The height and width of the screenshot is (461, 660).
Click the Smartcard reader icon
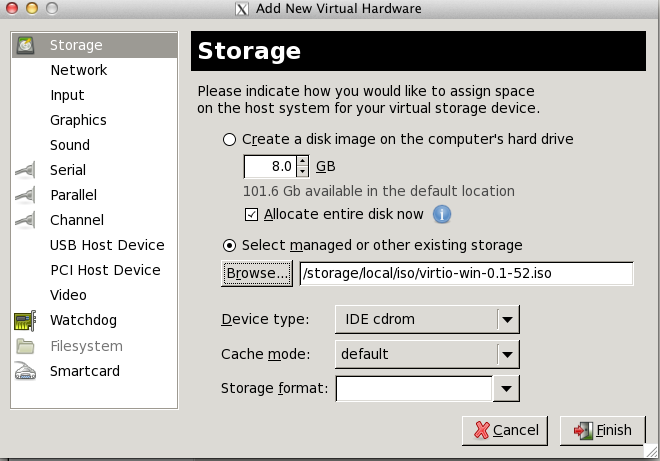25,371
